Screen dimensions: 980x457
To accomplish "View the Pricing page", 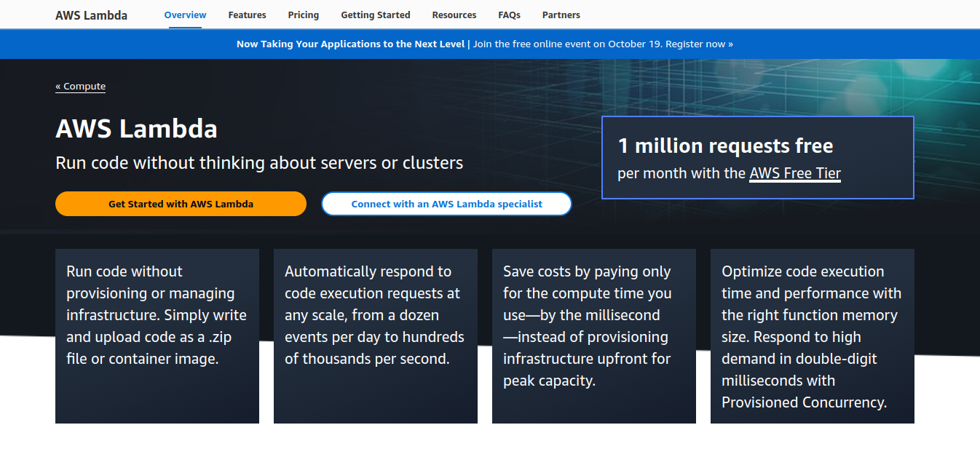I will tap(303, 15).
